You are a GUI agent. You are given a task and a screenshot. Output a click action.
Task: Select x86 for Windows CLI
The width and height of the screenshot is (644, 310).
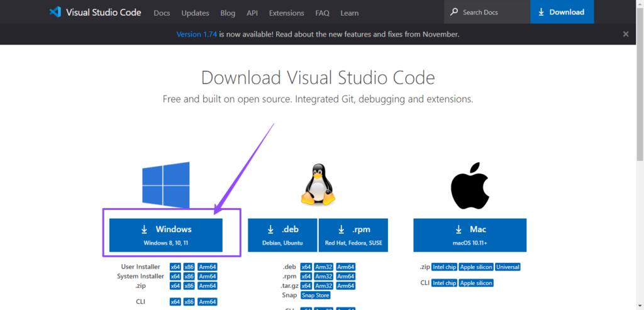[189, 302]
